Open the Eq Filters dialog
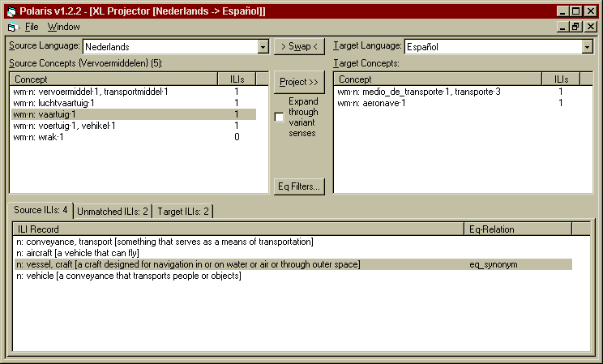Image resolution: width=603 pixels, height=364 pixels. [299, 186]
